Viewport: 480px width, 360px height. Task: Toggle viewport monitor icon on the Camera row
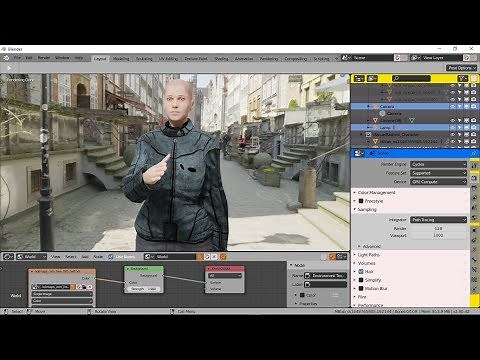coord(467,107)
